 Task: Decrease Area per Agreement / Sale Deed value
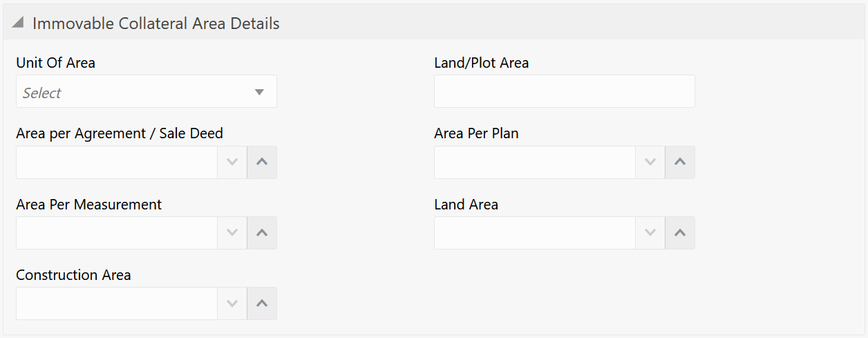(232, 162)
